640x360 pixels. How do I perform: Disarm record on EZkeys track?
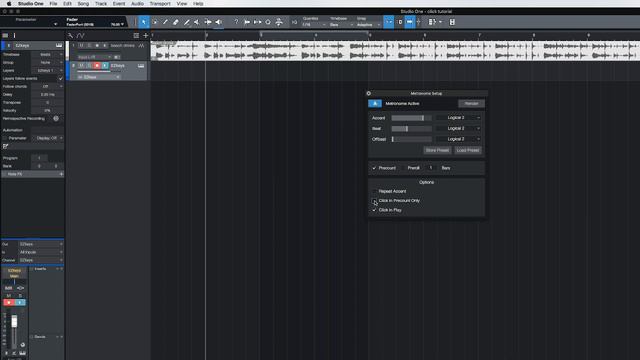tap(97, 65)
